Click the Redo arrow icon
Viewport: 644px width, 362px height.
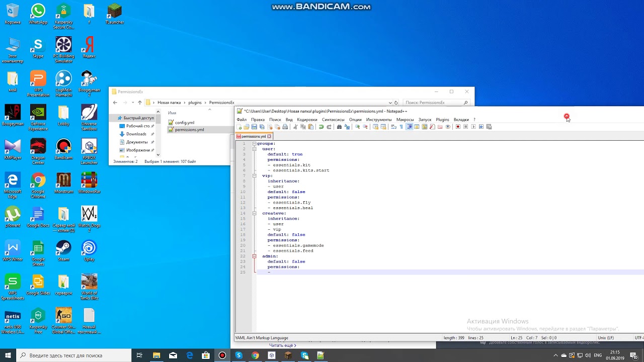(329, 127)
